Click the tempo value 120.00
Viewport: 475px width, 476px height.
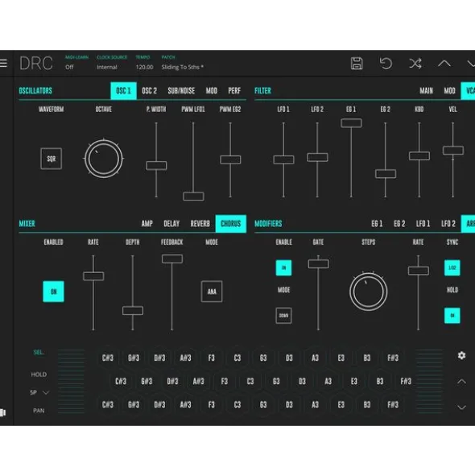click(x=144, y=67)
